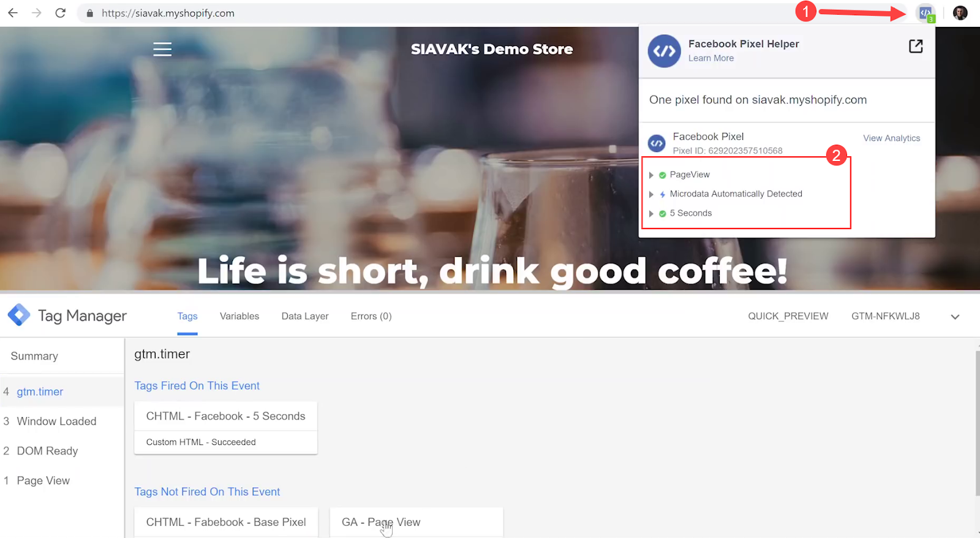Open the GA - Page View tag card

coord(417,523)
